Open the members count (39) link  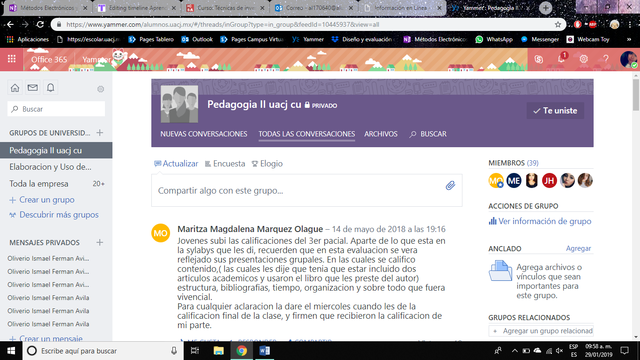tap(532, 163)
